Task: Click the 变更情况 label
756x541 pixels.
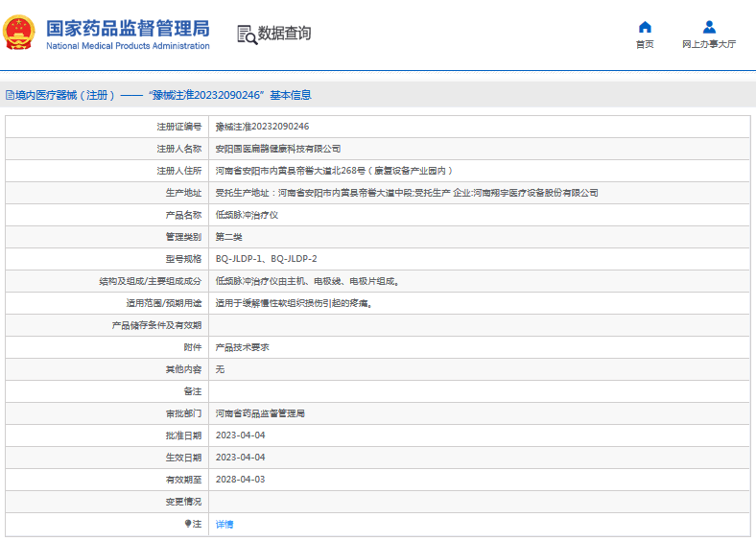Action: pos(183,502)
